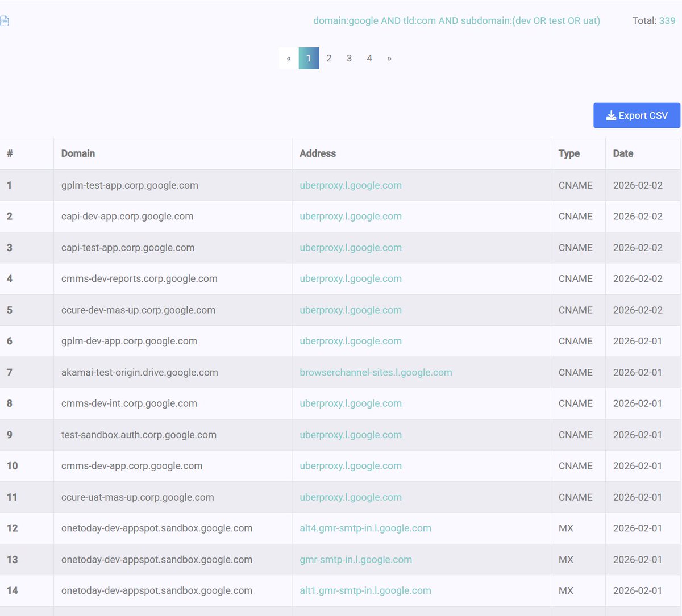Select domain test-sandbox.auth.corp.google.com
Screen dimensions: 682x616
pyautogui.click(x=139, y=435)
